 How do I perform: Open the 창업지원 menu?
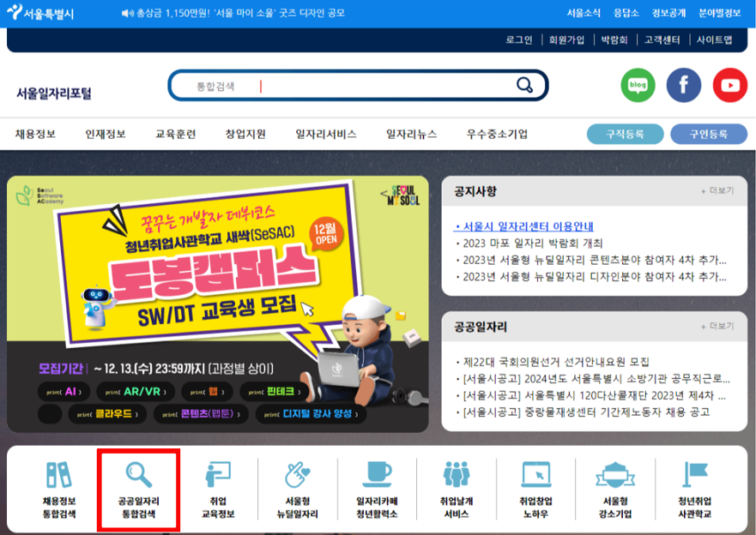click(245, 134)
